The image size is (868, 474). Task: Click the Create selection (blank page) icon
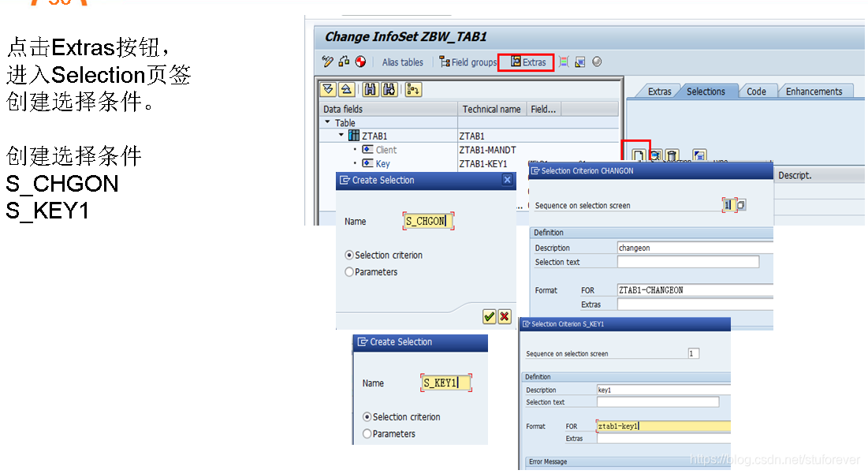639,155
